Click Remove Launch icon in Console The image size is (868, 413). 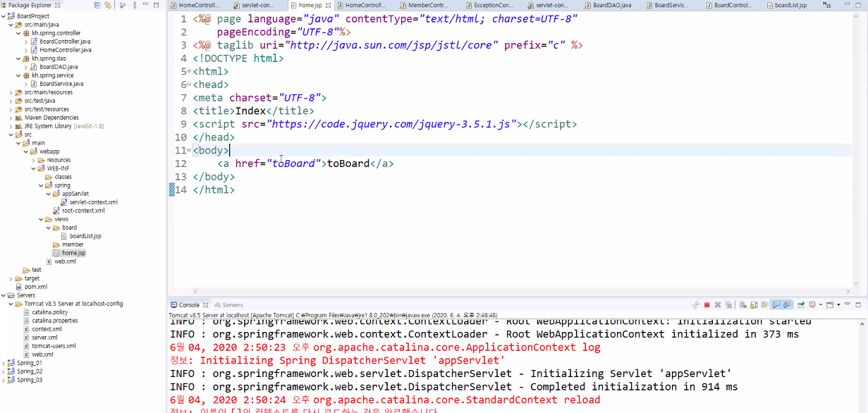tap(718, 305)
